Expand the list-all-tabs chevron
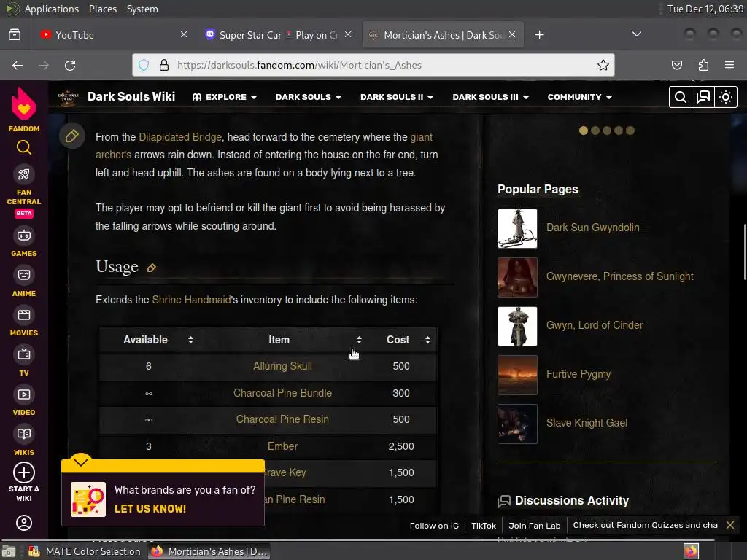The image size is (747, 560). pos(636,34)
